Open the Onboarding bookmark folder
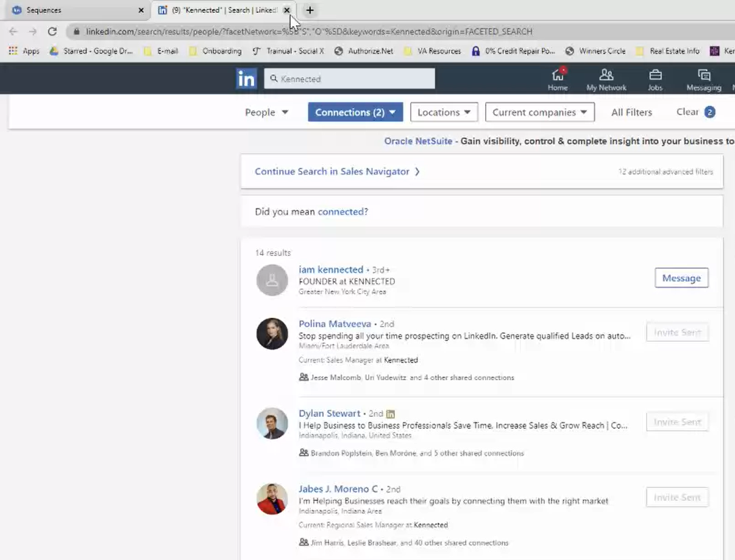735x560 pixels. [215, 51]
